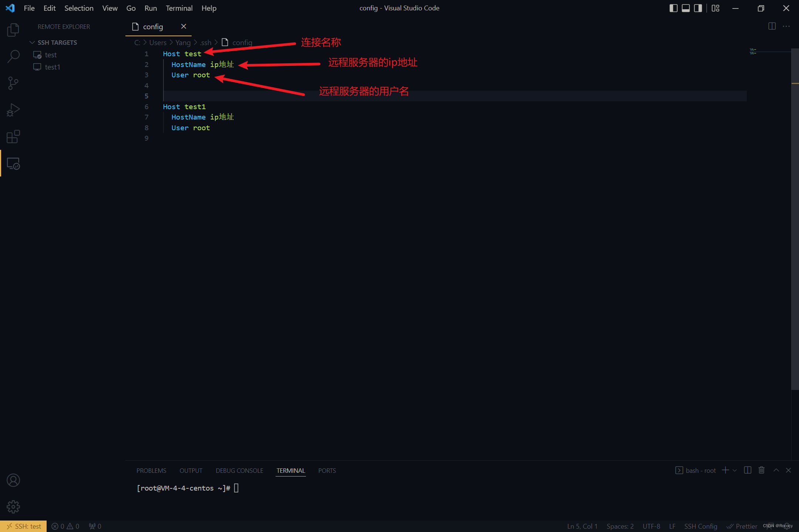Open the Terminal menu
799x532 pixels.
[x=179, y=8]
